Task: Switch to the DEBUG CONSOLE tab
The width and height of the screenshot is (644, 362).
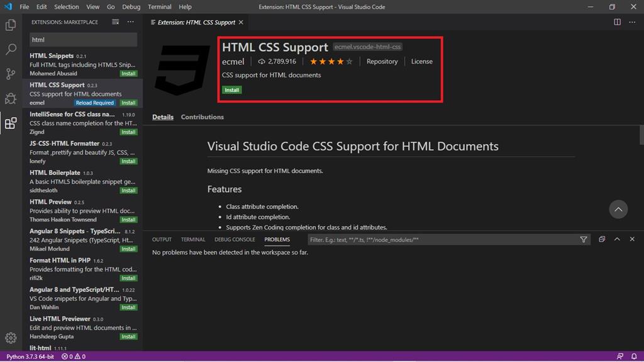Action: pyautogui.click(x=235, y=239)
